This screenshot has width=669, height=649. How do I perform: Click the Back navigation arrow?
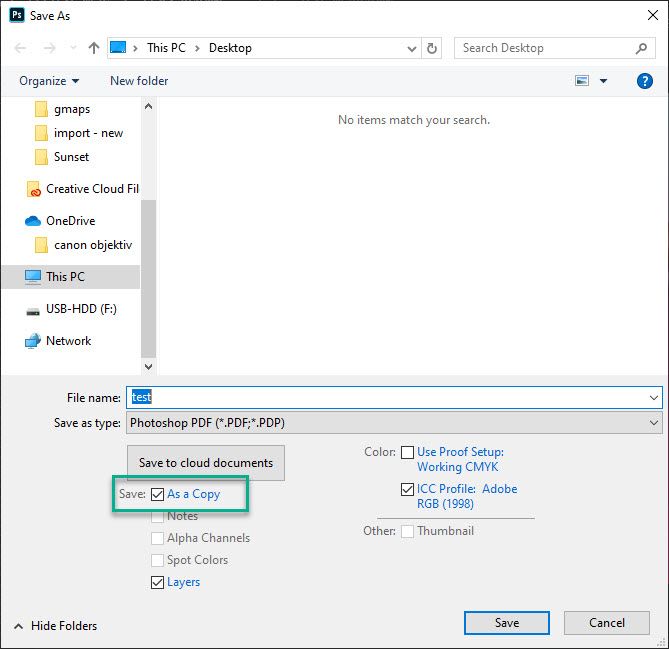[x=20, y=48]
